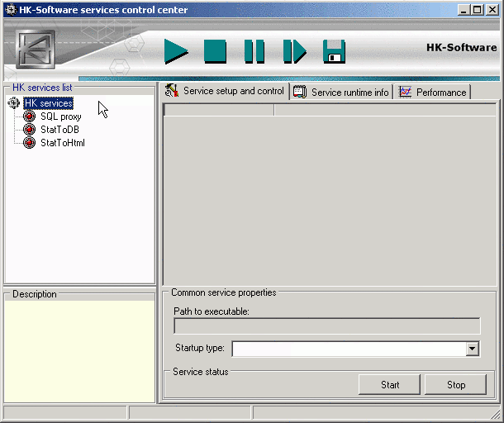The width and height of the screenshot is (504, 423).
Task: Click the floppy disk Save icon
Action: click(x=334, y=51)
